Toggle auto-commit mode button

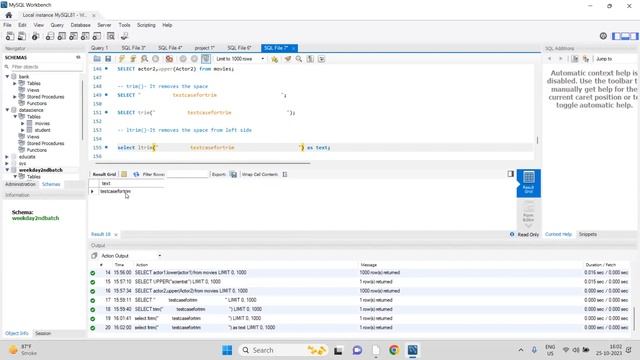206,59
